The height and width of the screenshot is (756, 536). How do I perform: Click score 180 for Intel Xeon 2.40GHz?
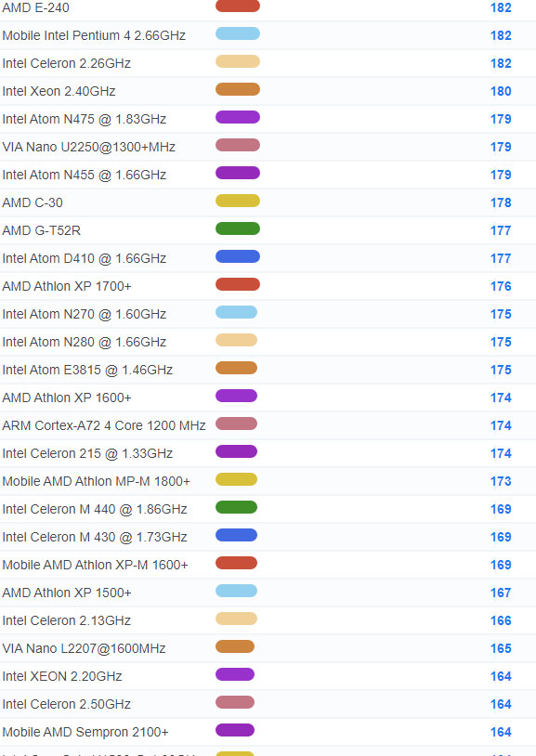pos(501,91)
